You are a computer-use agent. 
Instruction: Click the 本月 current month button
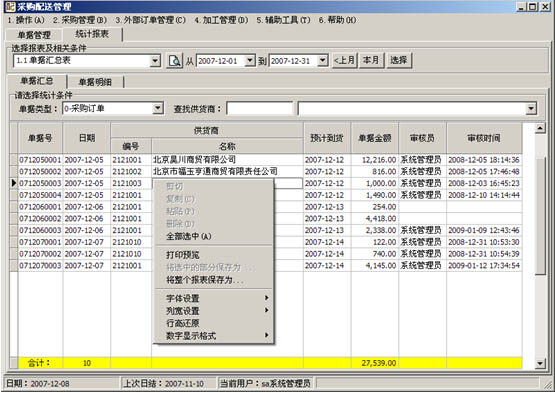(371, 61)
